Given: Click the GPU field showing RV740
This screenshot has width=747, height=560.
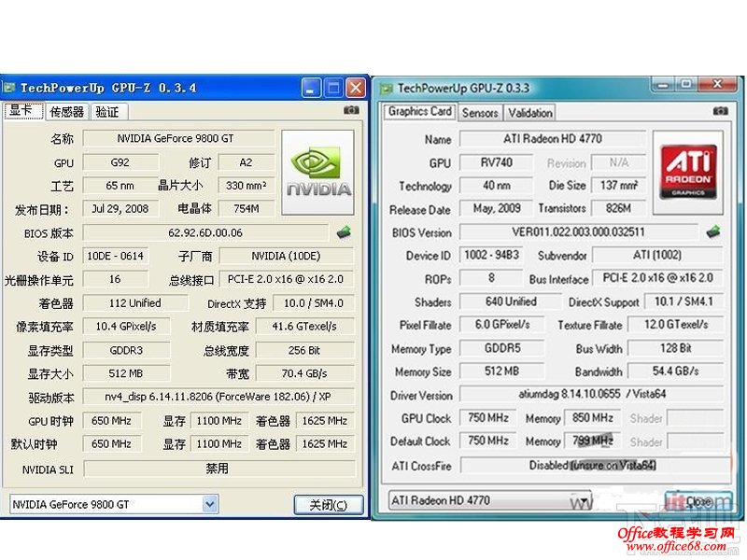Looking at the screenshot, I should pos(497,162).
